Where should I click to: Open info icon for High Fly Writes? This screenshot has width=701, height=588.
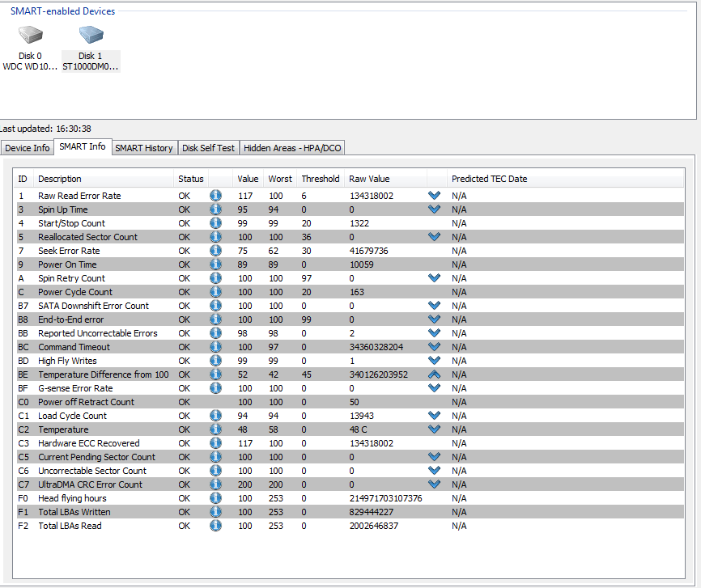point(215,361)
